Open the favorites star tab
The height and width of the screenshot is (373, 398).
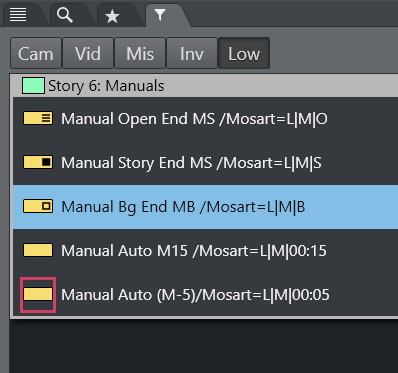coord(112,16)
